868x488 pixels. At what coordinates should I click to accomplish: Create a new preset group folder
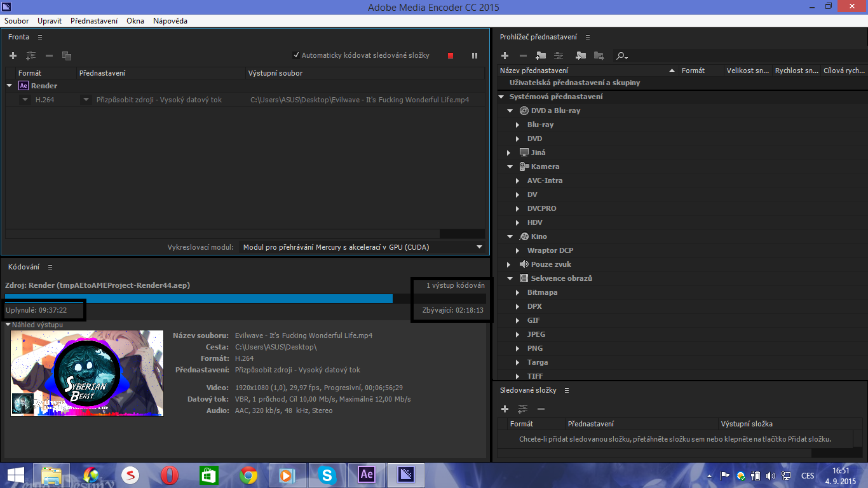[x=541, y=56]
